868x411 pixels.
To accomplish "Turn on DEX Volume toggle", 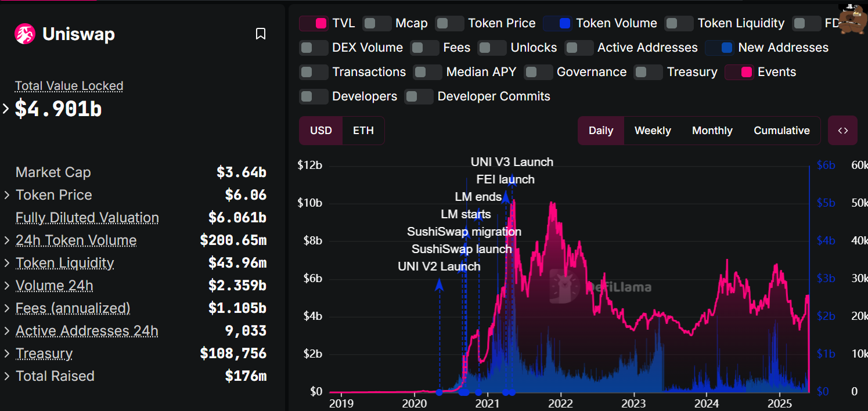I will [314, 48].
